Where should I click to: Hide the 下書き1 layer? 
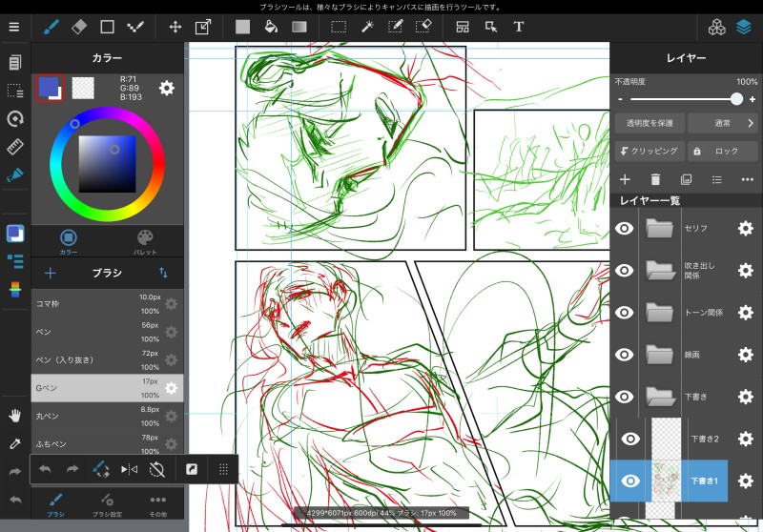[x=630, y=481]
